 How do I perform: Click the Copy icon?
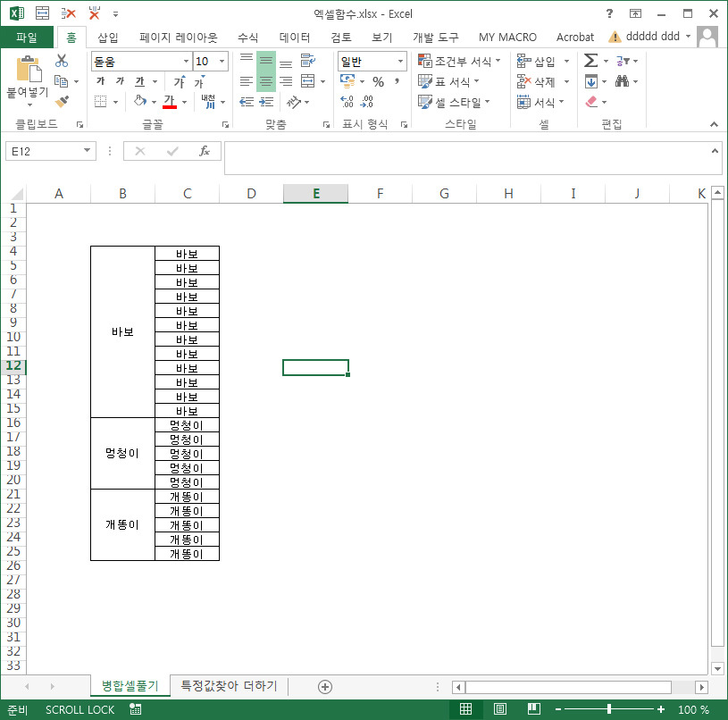61,81
